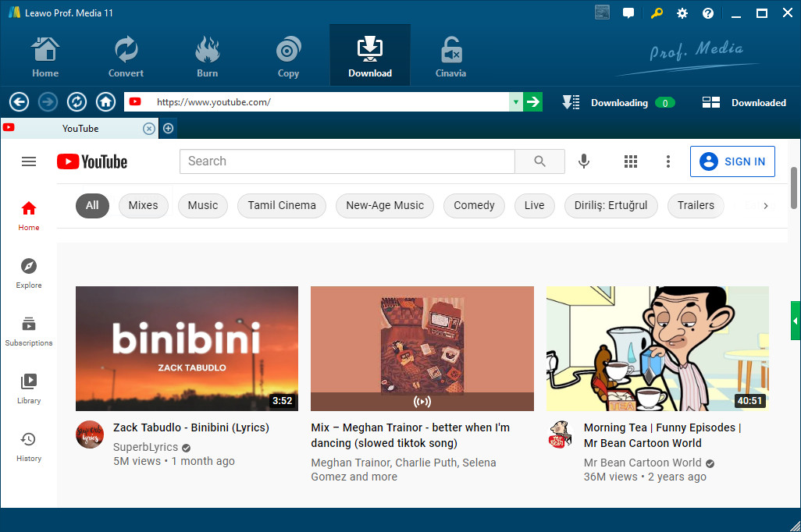Select the New-Age Music filter chip
Viewport: 801px width, 532px height.
tap(385, 205)
